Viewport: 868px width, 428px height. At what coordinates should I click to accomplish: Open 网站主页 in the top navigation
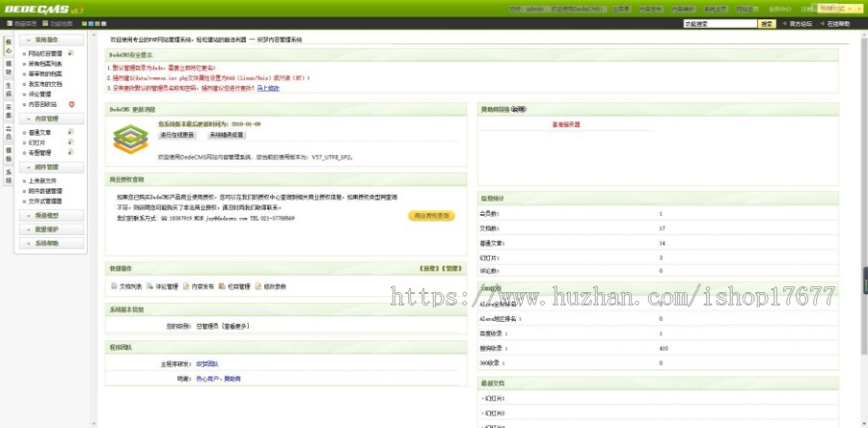(747, 10)
